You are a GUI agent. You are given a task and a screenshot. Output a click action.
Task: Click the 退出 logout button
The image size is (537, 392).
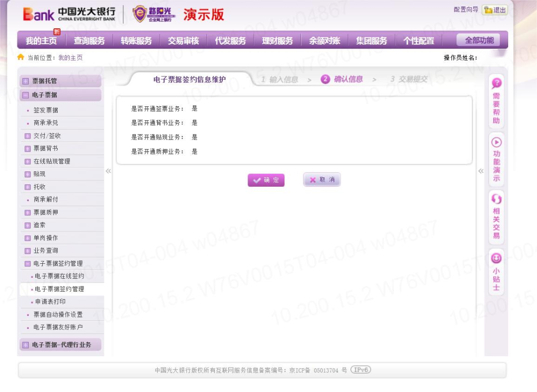495,10
